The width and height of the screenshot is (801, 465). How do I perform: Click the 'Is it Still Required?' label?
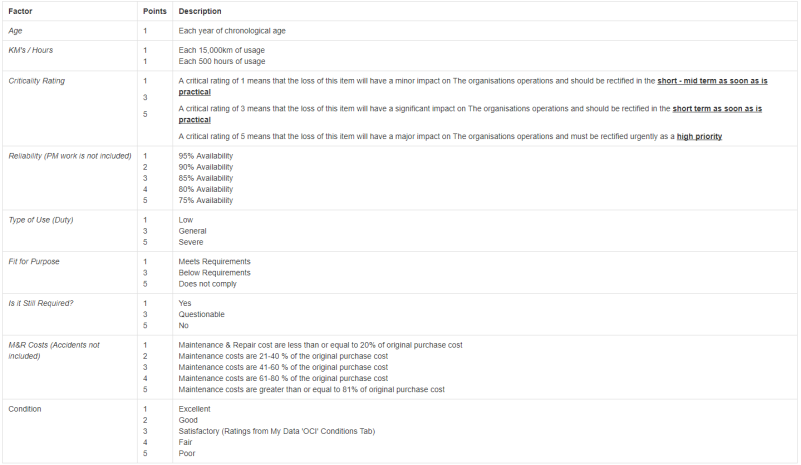(41, 304)
